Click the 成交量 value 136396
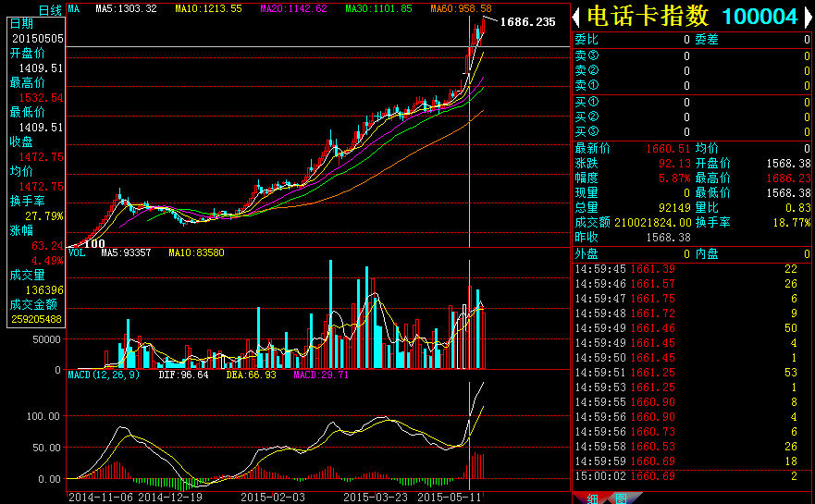This screenshot has width=815, height=504. 44,290
